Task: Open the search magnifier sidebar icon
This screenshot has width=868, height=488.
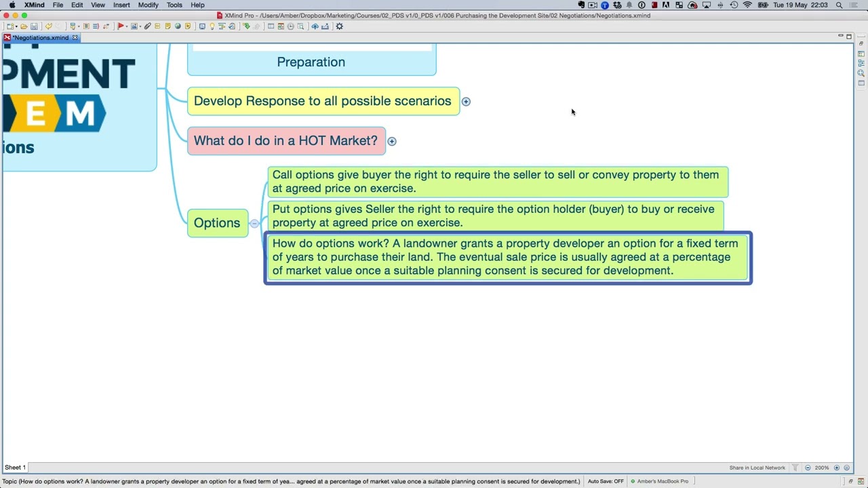Action: point(861,73)
